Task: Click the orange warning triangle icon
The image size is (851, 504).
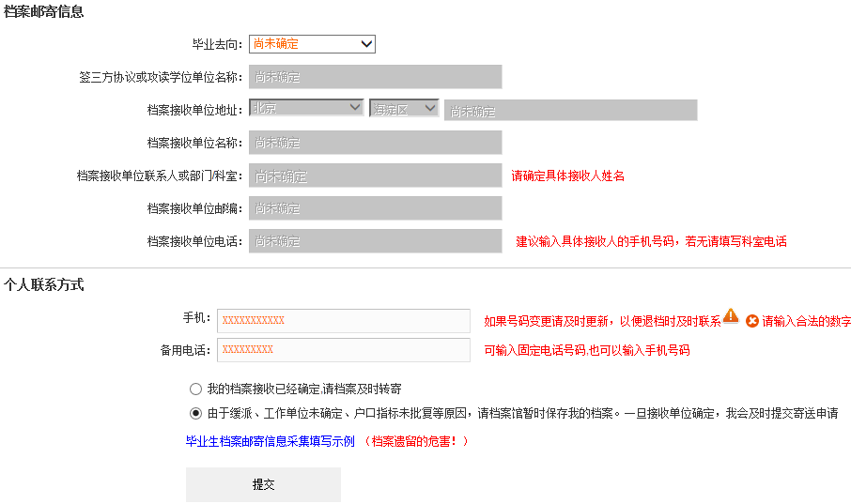Action: pos(731,317)
